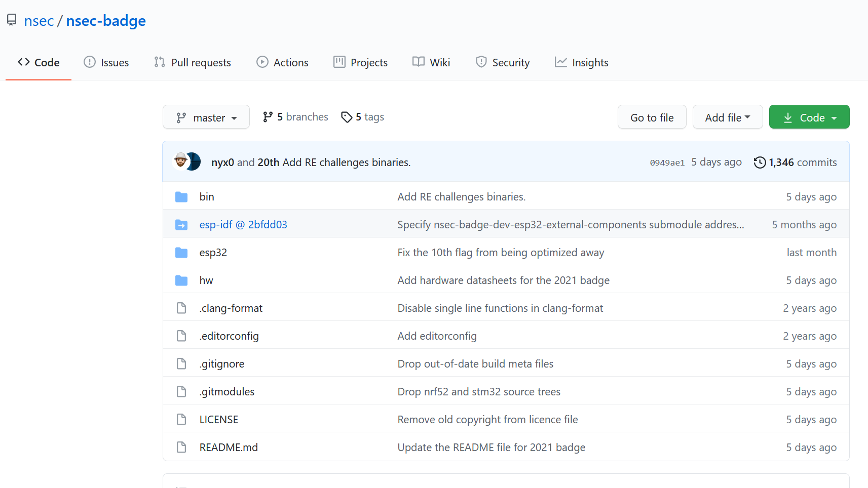Screen dimensions: 868x488
Task: Open latest commit message Add RE challenges binaries
Action: point(347,162)
